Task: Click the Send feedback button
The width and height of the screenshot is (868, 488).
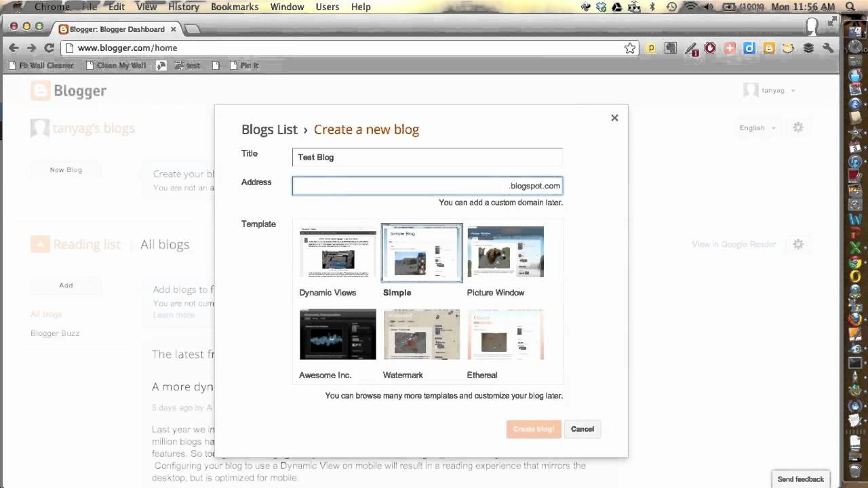Action: tap(801, 479)
